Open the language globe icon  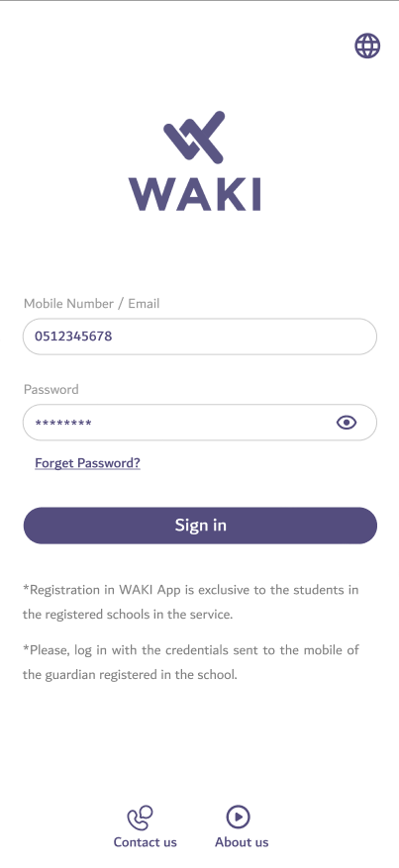click(x=367, y=46)
